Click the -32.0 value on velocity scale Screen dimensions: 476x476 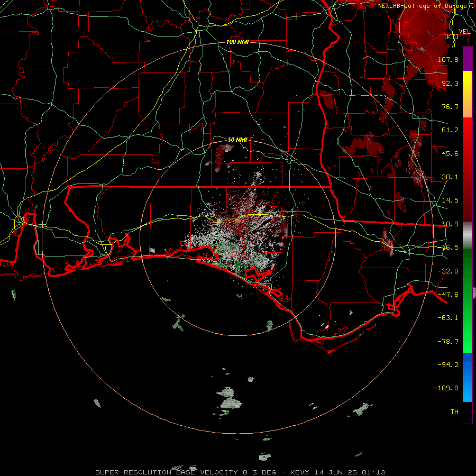point(448,271)
